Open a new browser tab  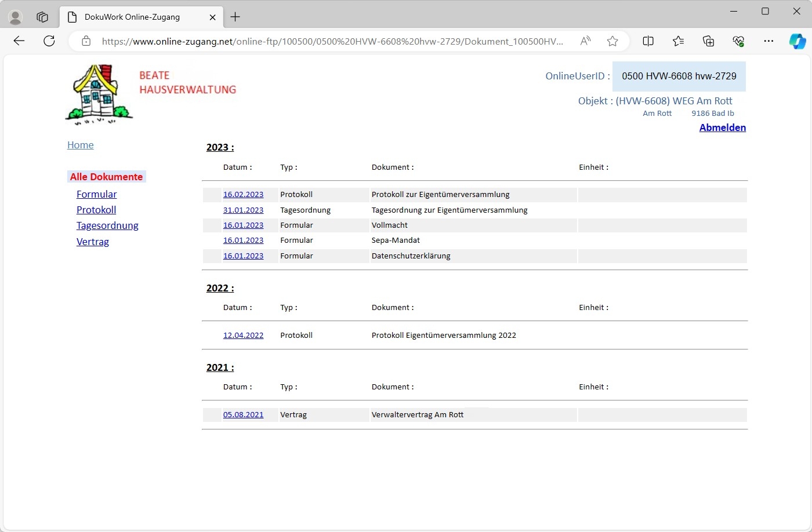point(235,17)
